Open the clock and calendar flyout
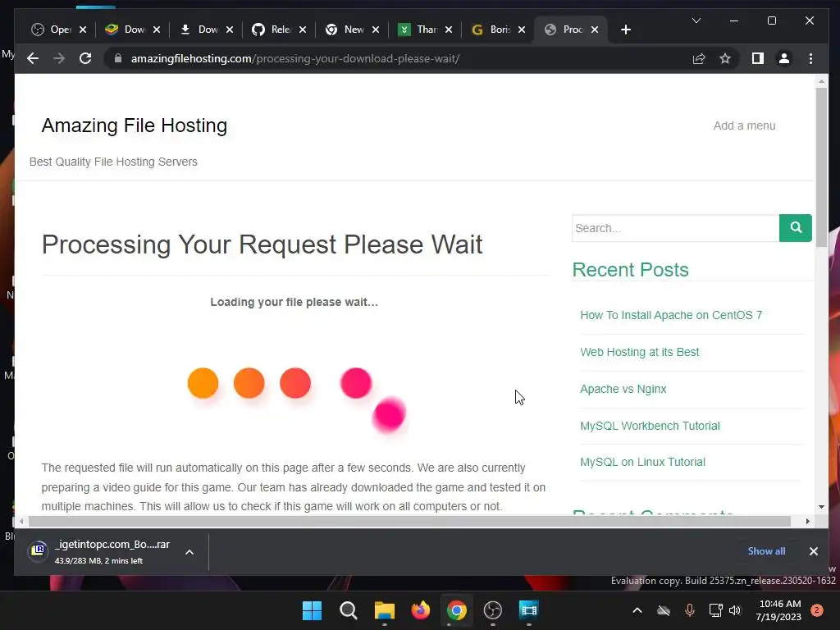Image resolution: width=840 pixels, height=630 pixels. [x=779, y=610]
